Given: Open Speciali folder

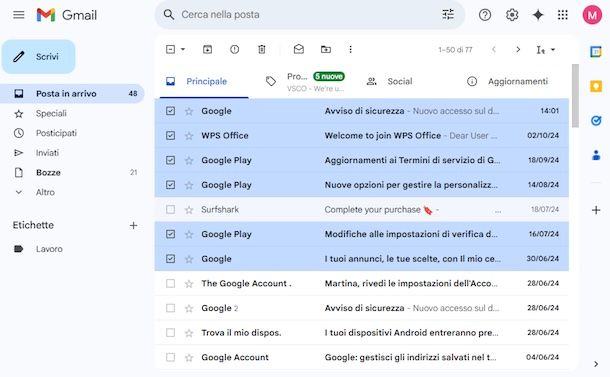Looking at the screenshot, I should click(x=72, y=114).
